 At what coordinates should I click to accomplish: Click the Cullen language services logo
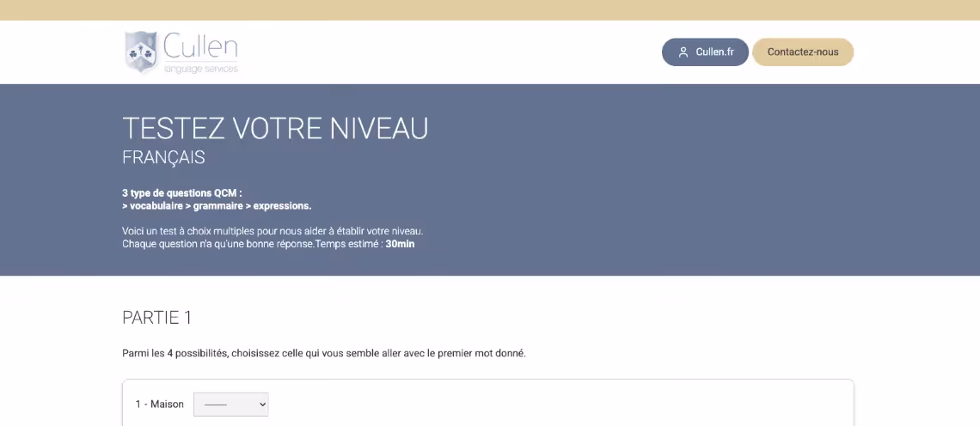(x=181, y=52)
